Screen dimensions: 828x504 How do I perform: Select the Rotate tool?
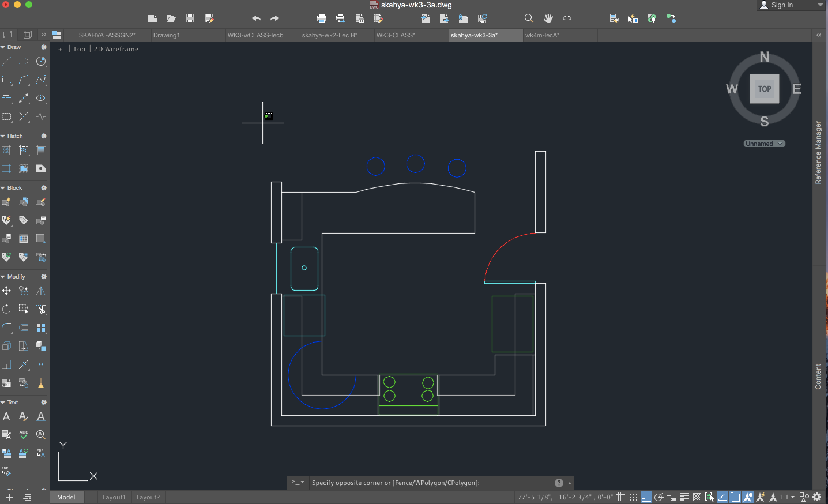tap(6, 310)
